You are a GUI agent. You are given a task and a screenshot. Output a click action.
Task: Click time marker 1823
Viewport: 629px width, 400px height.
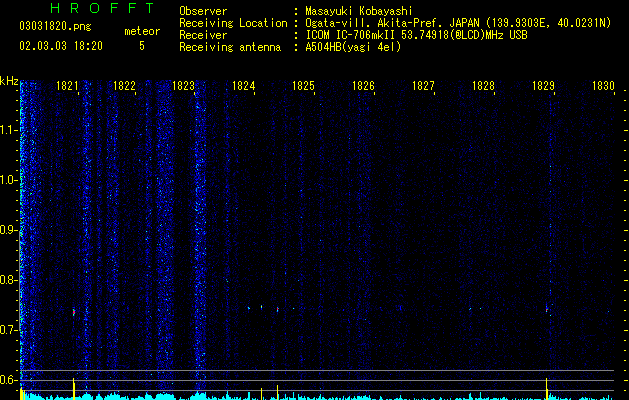[183, 86]
